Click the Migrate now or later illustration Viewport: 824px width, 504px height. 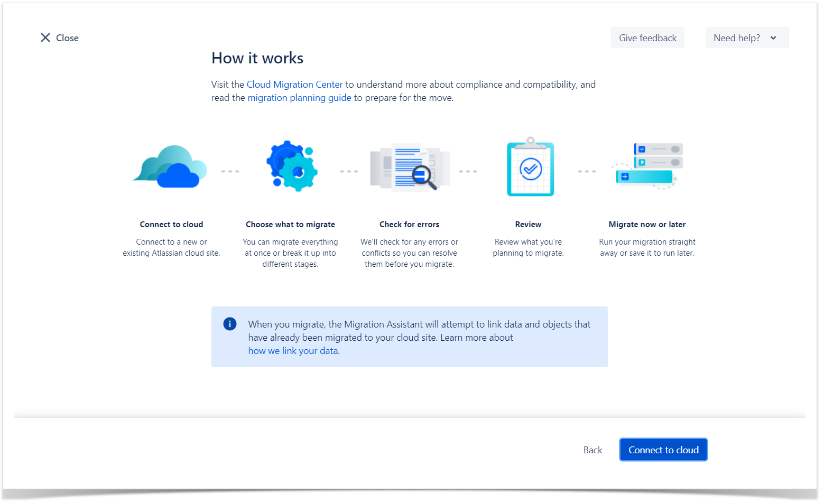point(649,166)
